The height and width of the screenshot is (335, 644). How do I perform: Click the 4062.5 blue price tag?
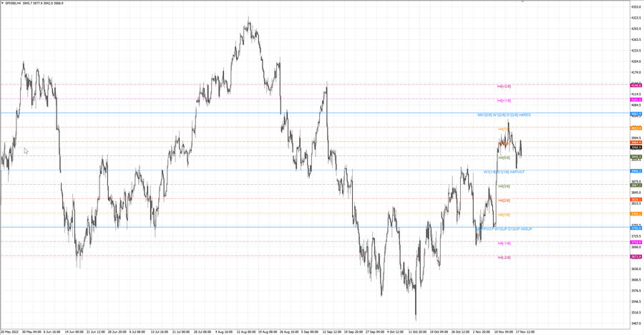(636, 114)
